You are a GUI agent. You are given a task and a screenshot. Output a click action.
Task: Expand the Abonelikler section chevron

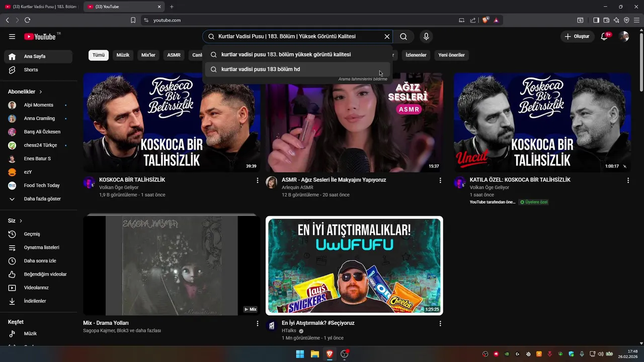41,92
